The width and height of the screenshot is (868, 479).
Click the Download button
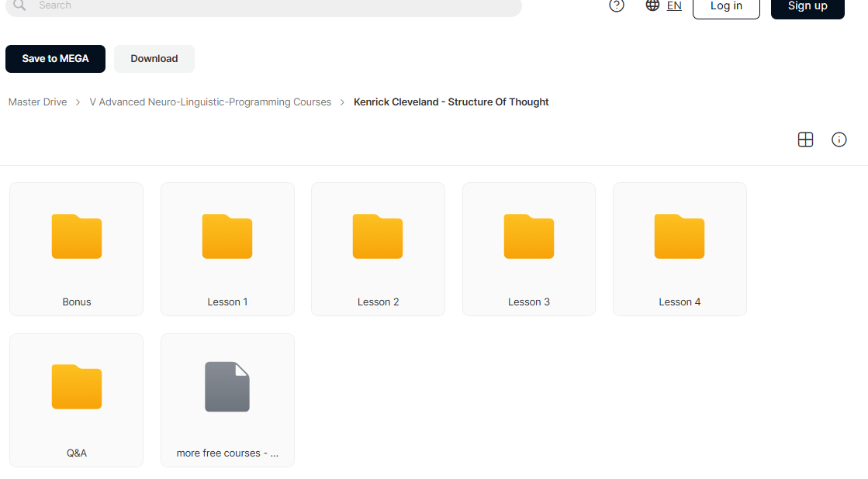[x=154, y=59]
